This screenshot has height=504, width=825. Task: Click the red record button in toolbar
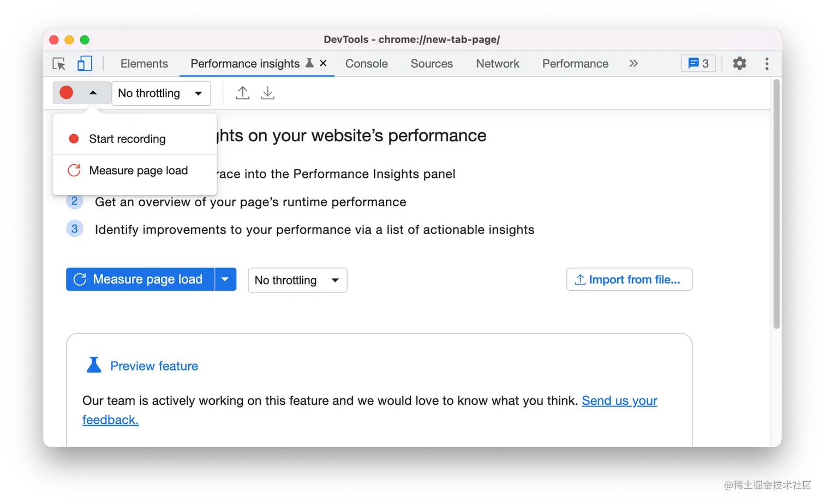[67, 93]
